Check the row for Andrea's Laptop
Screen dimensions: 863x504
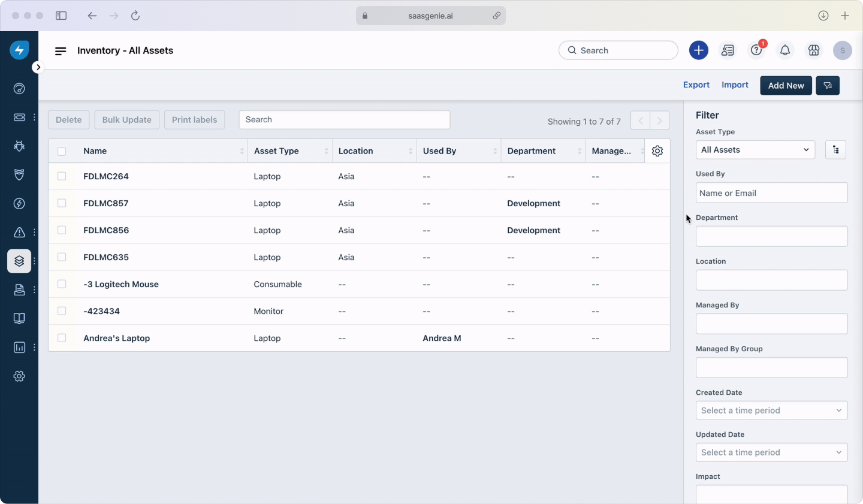pos(62,338)
